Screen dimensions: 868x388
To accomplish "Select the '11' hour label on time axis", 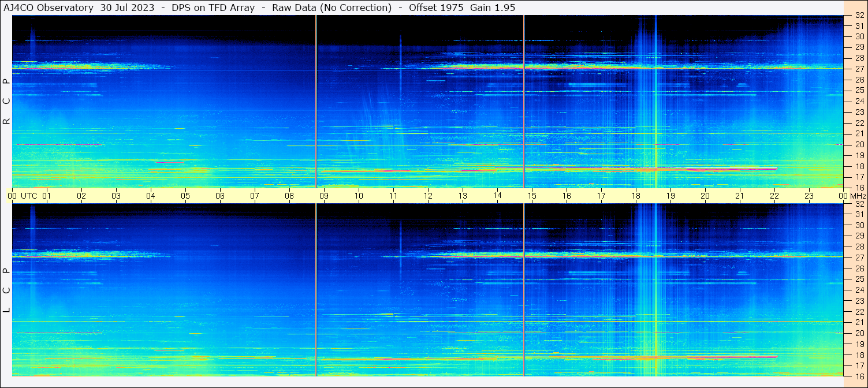I will [x=393, y=196].
